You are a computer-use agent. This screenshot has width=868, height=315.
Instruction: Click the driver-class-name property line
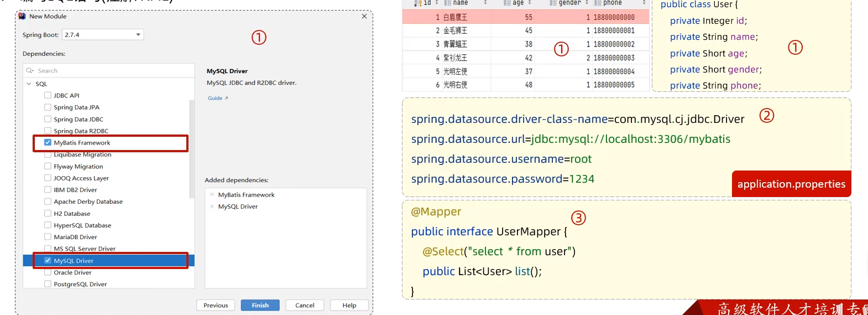coord(578,119)
